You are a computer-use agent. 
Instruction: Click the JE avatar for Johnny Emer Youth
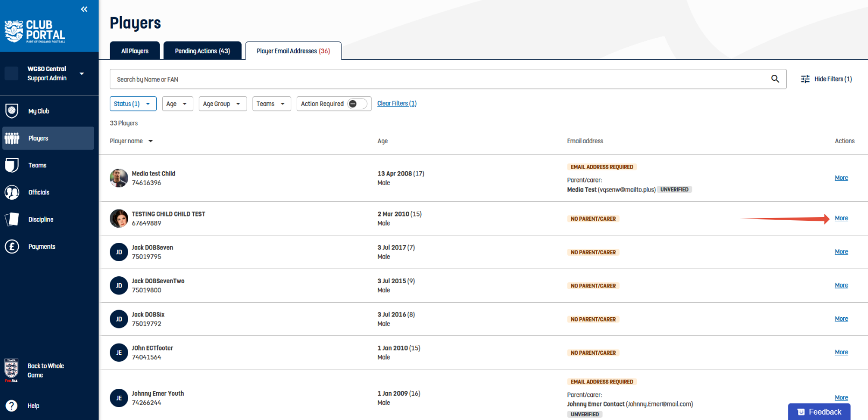coord(119,398)
